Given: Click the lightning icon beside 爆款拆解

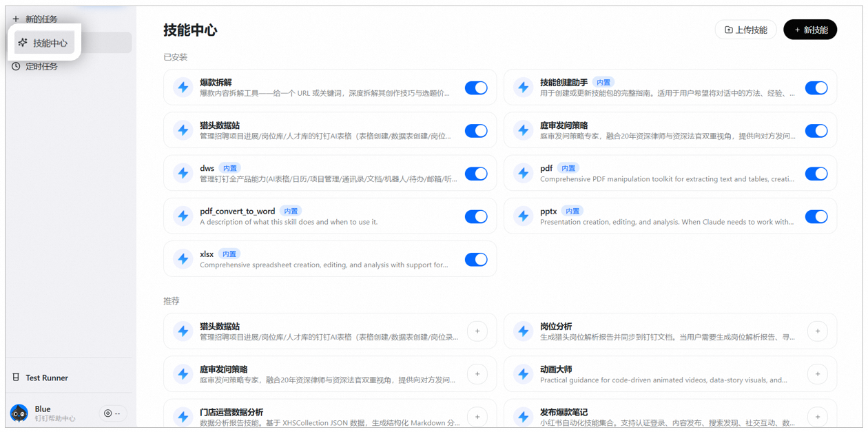Looking at the screenshot, I should [x=183, y=88].
